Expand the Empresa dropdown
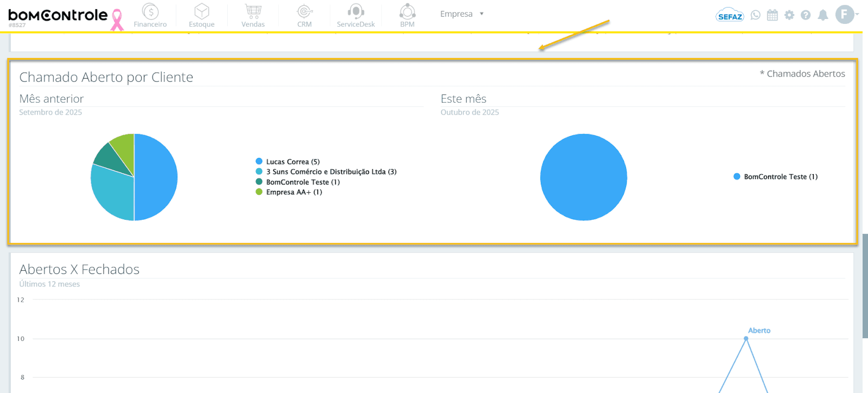 click(462, 14)
